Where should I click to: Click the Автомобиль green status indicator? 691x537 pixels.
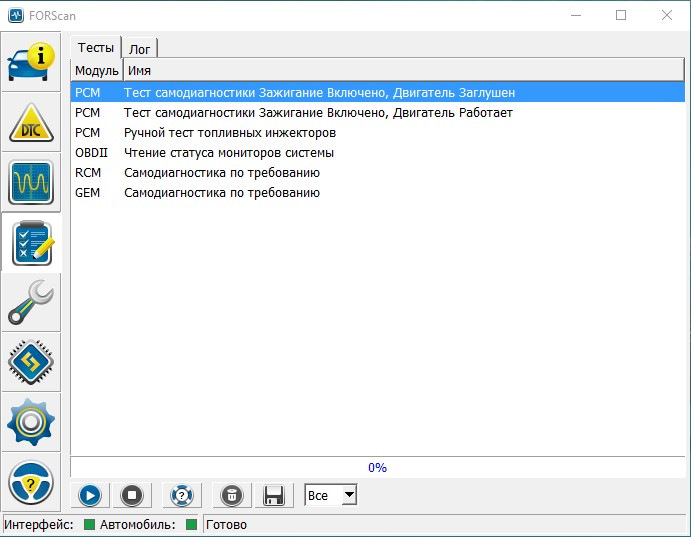pyautogui.click(x=191, y=524)
